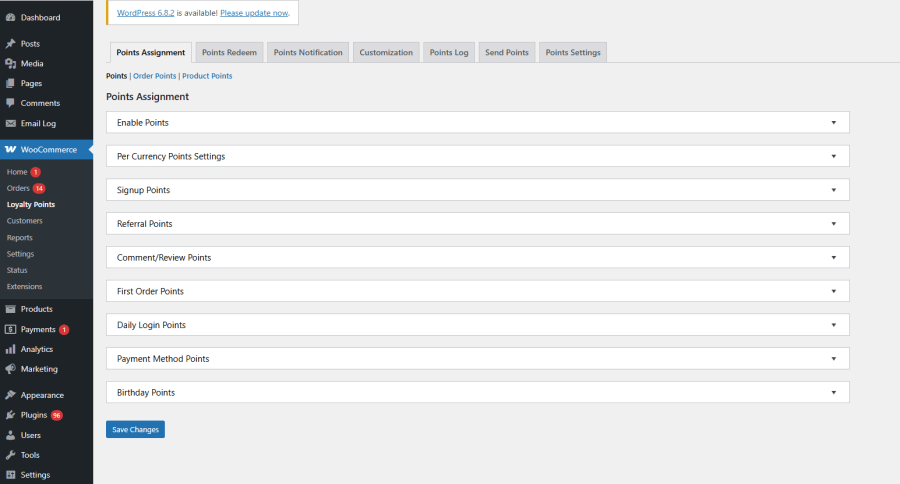This screenshot has height=484, width=900.
Task: Click the Products box icon
Action: point(10,309)
